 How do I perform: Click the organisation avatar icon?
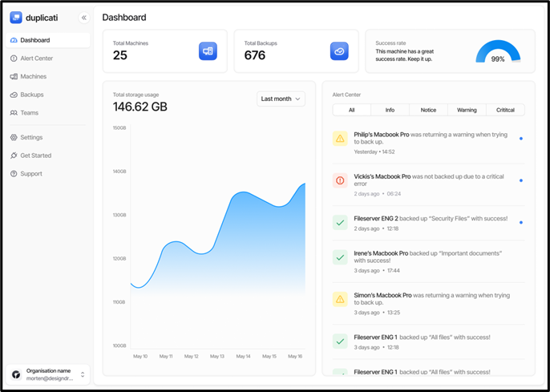click(x=16, y=374)
